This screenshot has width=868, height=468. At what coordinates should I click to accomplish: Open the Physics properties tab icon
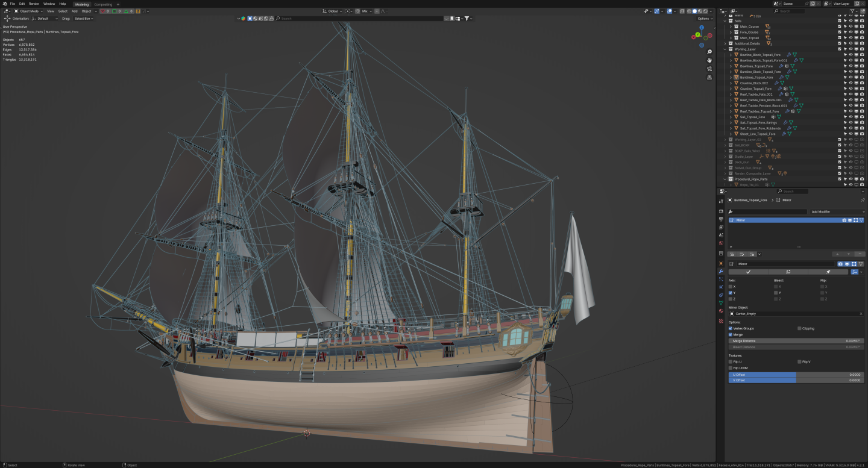coord(721,287)
